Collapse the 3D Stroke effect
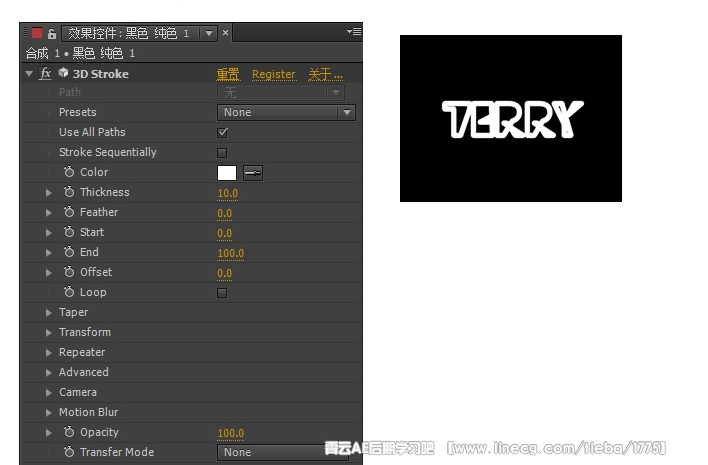The height and width of the screenshot is (465, 708). click(29, 73)
